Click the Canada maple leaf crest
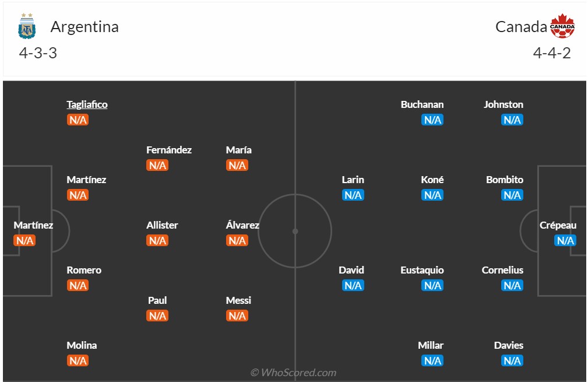Screen dimensions: 588x382 [562, 27]
